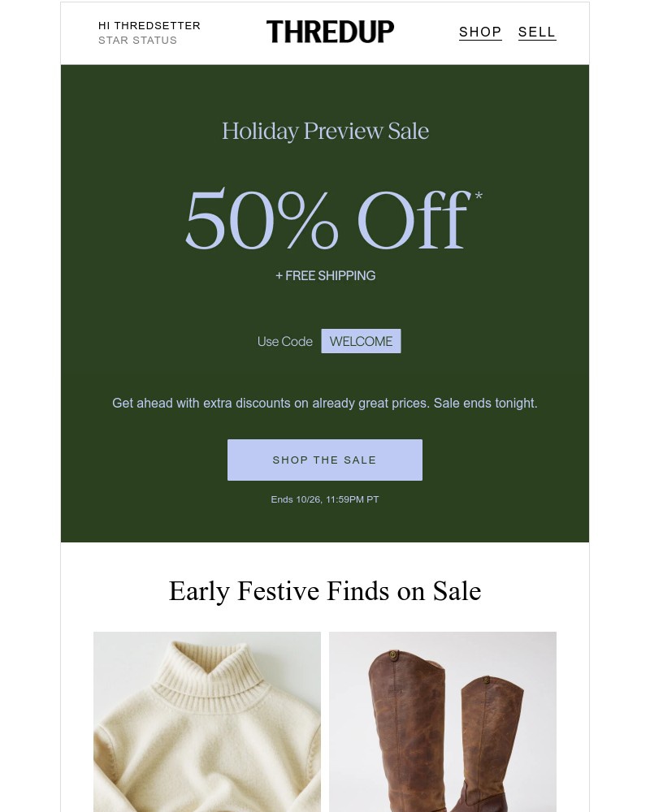This screenshot has width=650, height=812.
Task: Click the underline beneath SHOP
Action: (480, 41)
